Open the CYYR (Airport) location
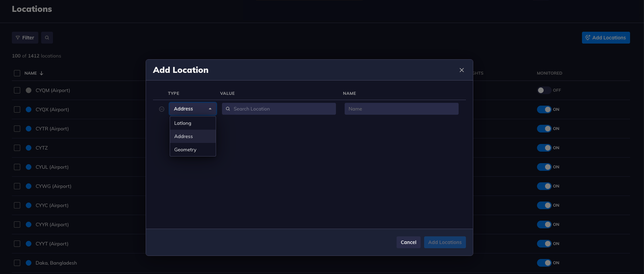 tap(52, 224)
